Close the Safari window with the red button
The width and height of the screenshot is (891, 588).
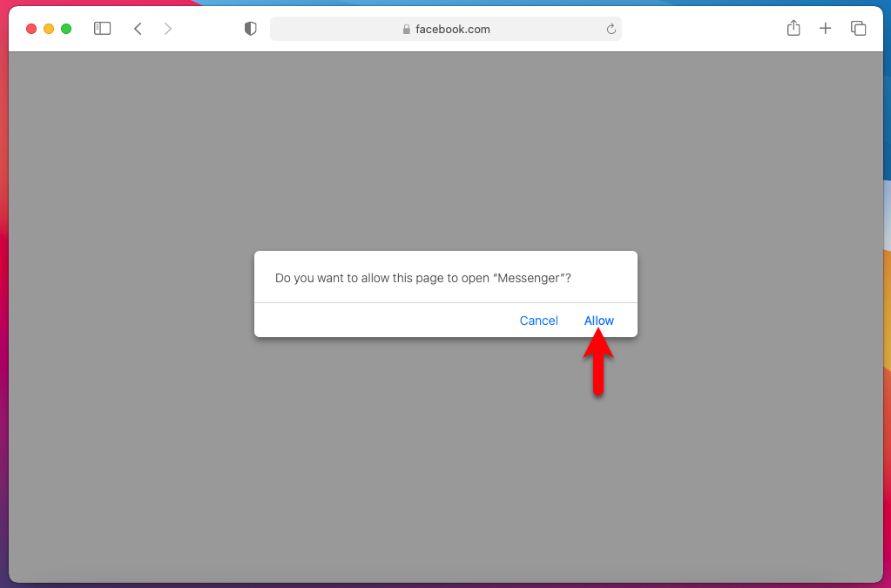tap(31, 29)
